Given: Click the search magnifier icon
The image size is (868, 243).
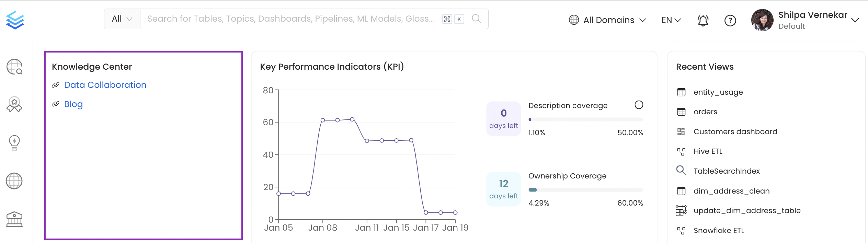Looking at the screenshot, I should point(476,19).
